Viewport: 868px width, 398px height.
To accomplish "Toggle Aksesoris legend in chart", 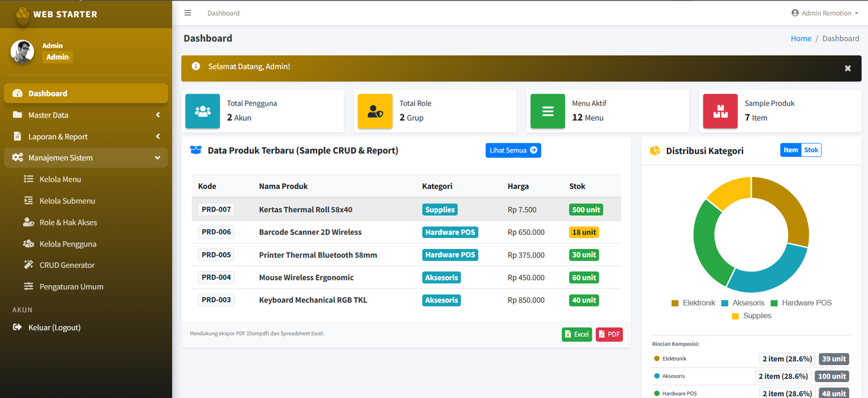I will click(x=743, y=303).
